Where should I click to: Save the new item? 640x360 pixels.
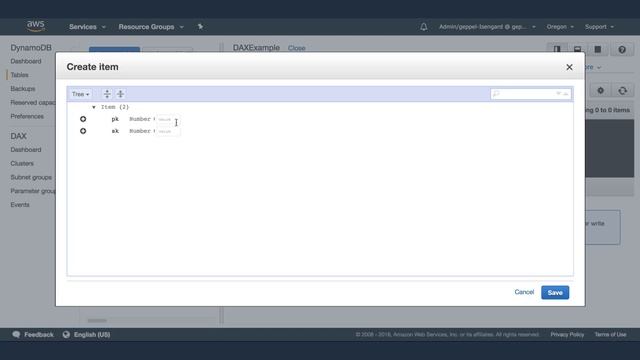[555, 293]
